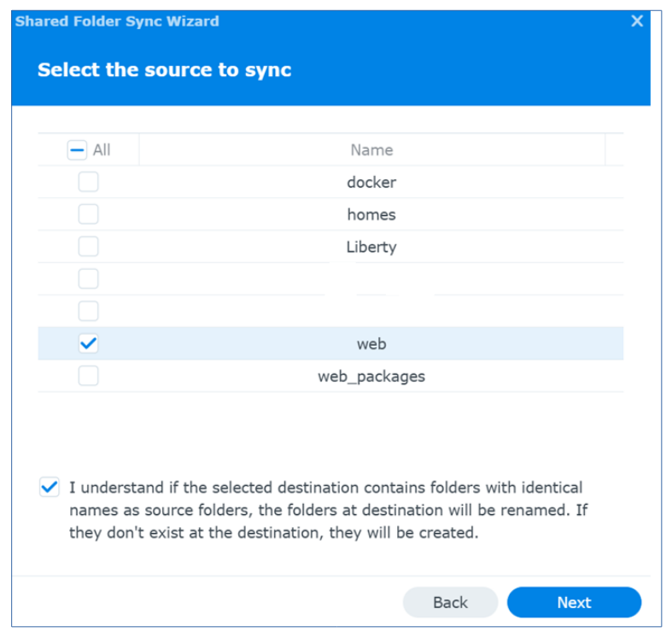Toggle the All checkbox in header
The image size is (672, 638).
[77, 150]
